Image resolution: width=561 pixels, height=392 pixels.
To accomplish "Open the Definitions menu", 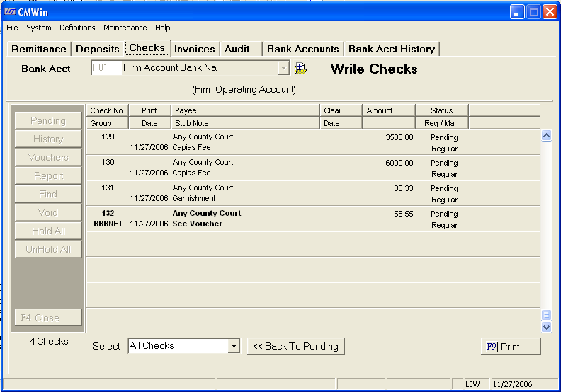I will pyautogui.click(x=77, y=28).
